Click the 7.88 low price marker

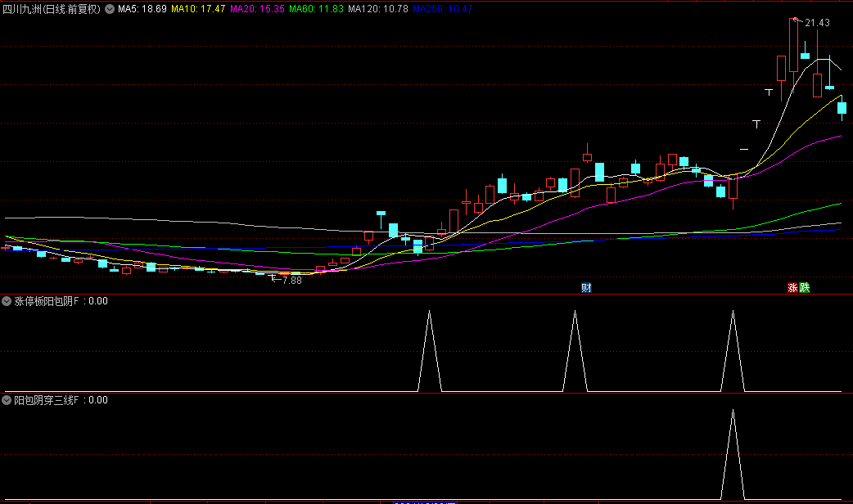(291, 280)
